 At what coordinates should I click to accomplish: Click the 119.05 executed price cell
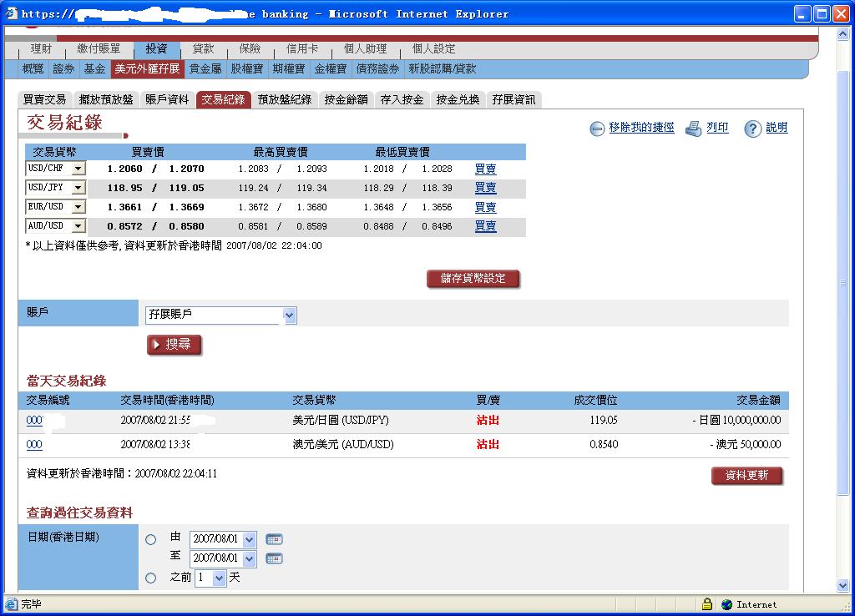click(604, 421)
